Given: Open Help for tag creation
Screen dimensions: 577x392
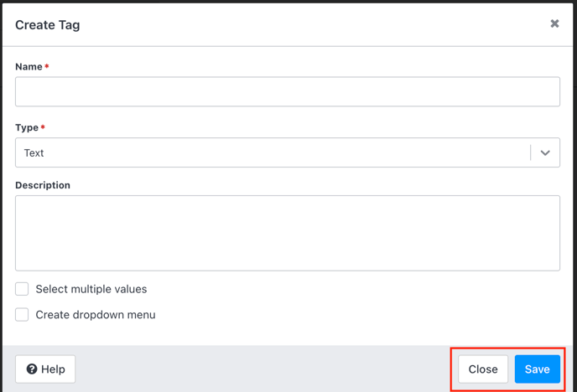Looking at the screenshot, I should click(x=45, y=369).
